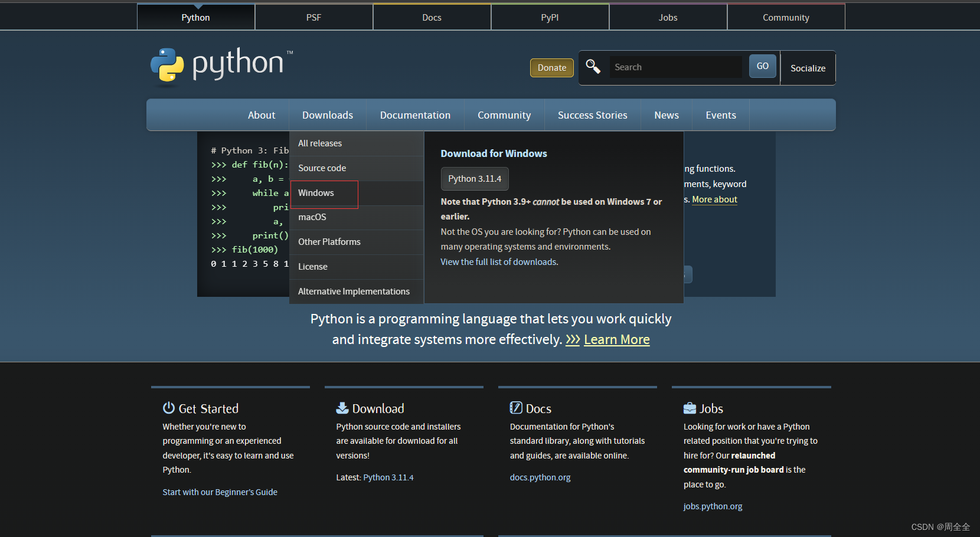Open the Jobs top-bar tab

[x=668, y=17]
